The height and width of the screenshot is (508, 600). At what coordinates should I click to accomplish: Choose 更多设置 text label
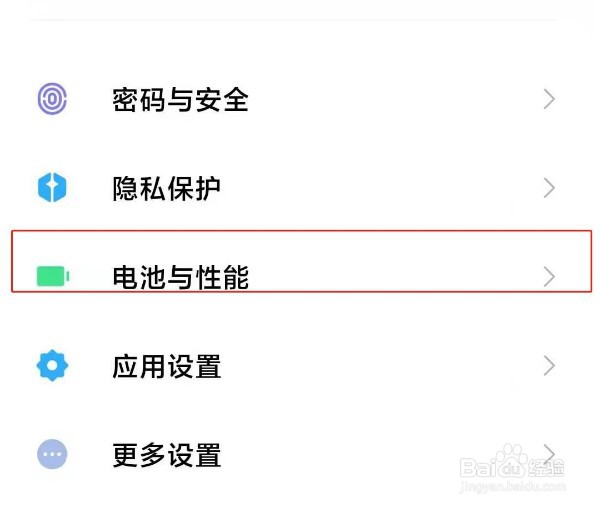[166, 456]
